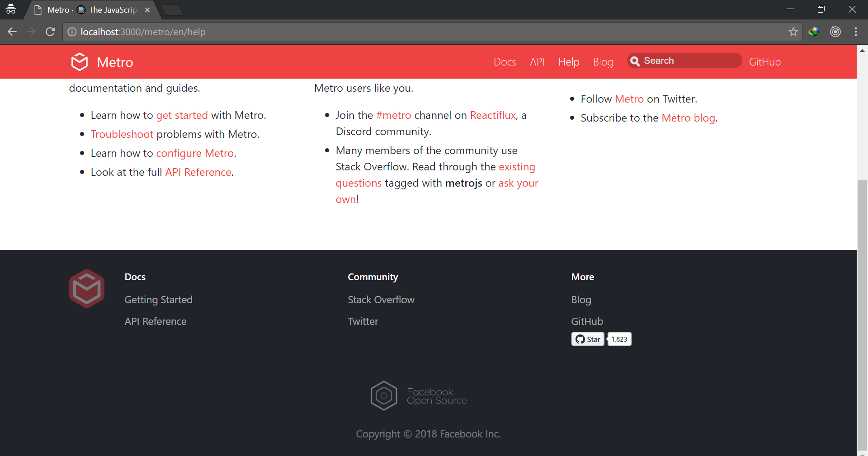This screenshot has width=868, height=456.
Task: Click the GitHub Star button
Action: 588,339
